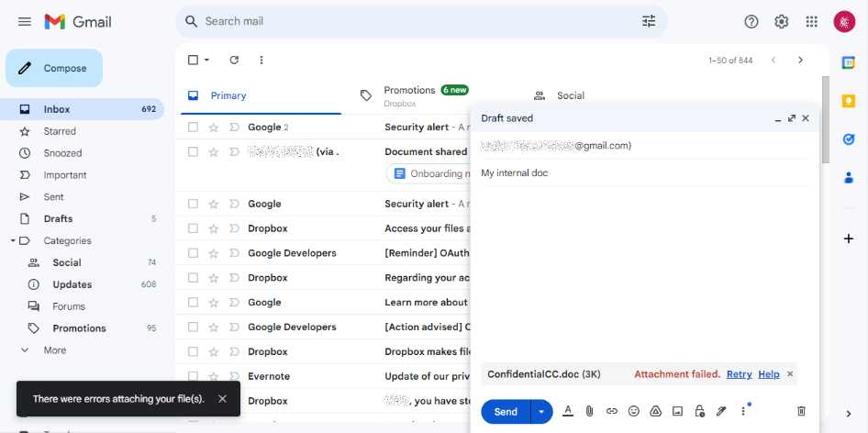Select the Google Security alert email with count 2
868x433 pixels.
coord(193,128)
